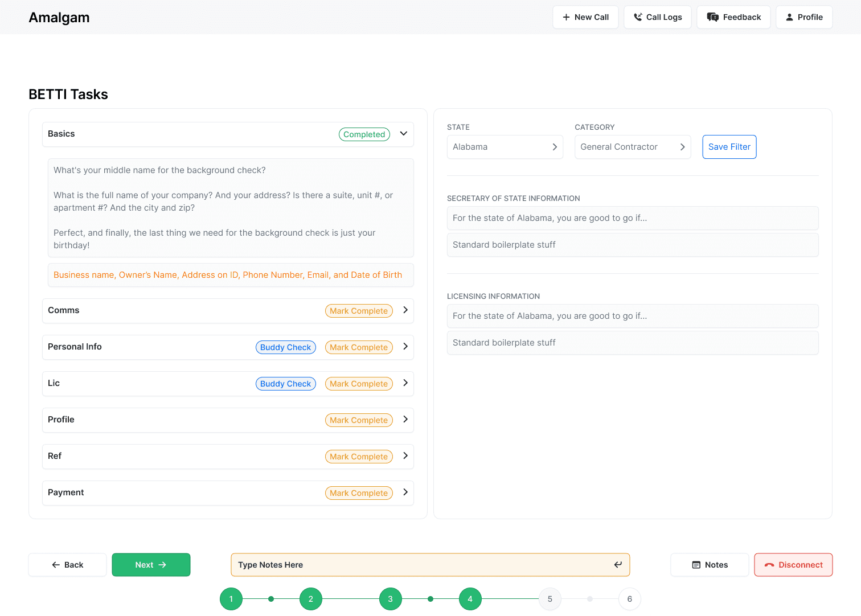The image size is (861, 616).
Task: Click the plus icon in New Call
Action: click(566, 17)
